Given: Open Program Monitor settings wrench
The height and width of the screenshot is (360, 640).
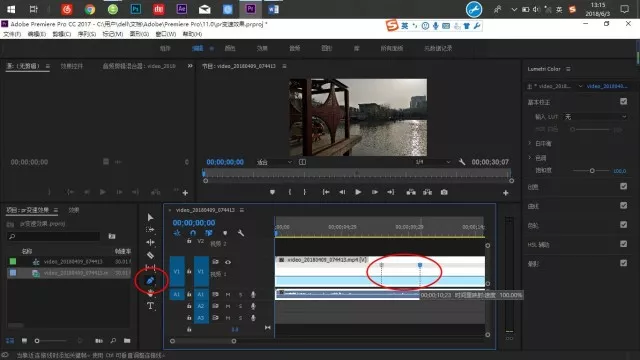Looking at the screenshot, I should point(462,162).
